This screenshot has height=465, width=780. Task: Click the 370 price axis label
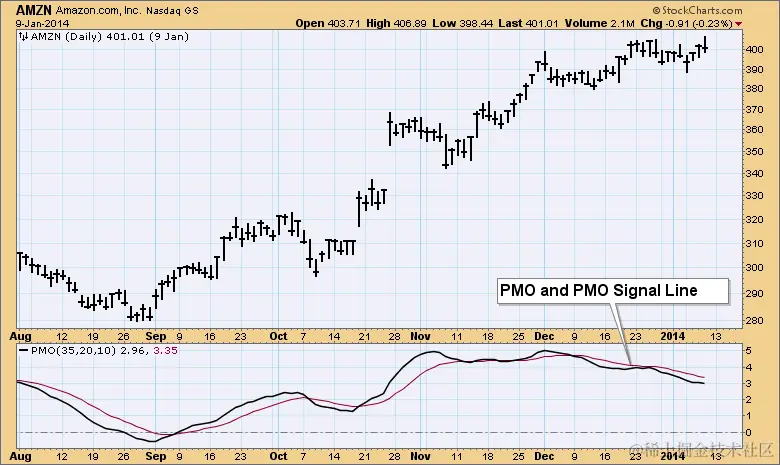[754, 109]
